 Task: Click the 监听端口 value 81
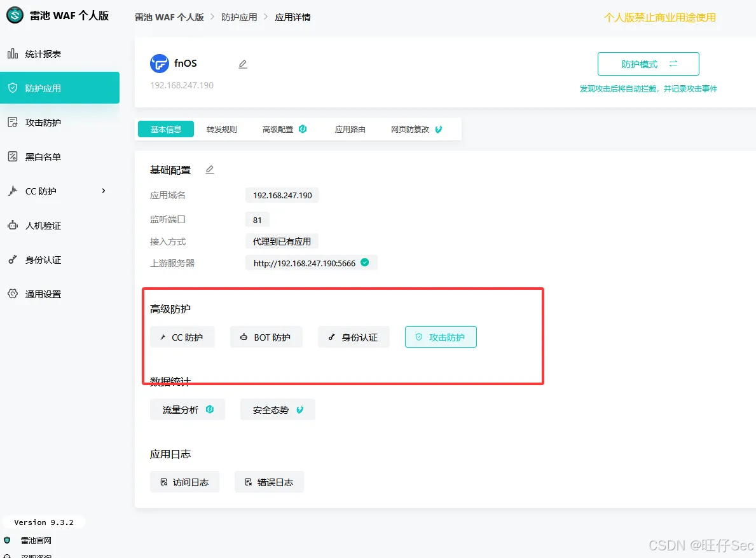(258, 220)
